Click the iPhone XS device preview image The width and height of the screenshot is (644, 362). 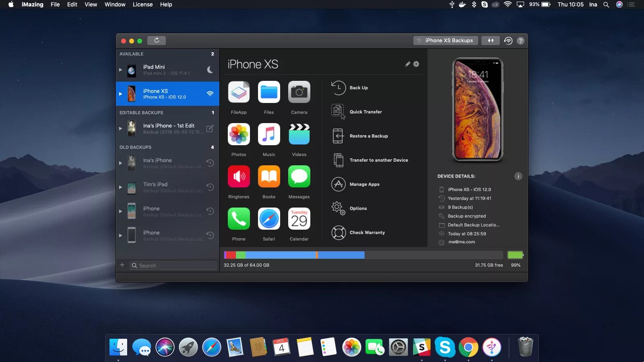click(478, 109)
